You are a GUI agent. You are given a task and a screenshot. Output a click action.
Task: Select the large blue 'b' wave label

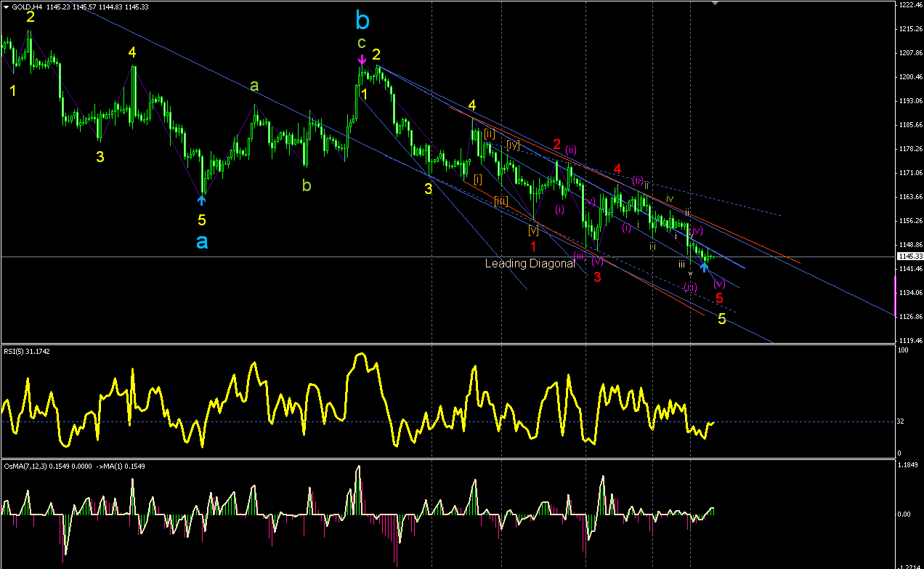click(362, 20)
